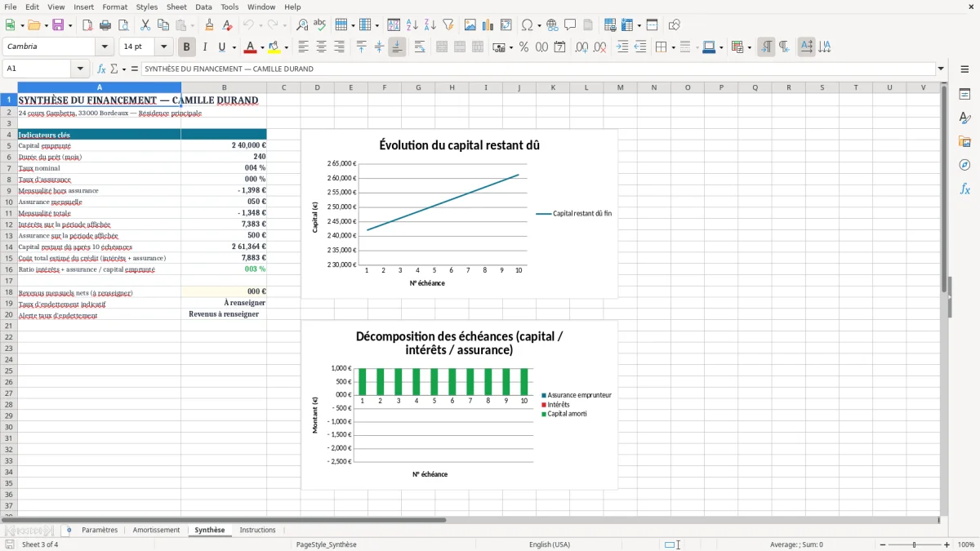Open Sidebar Gallery icon
This screenshot has width=980, height=551.
pos(964,141)
